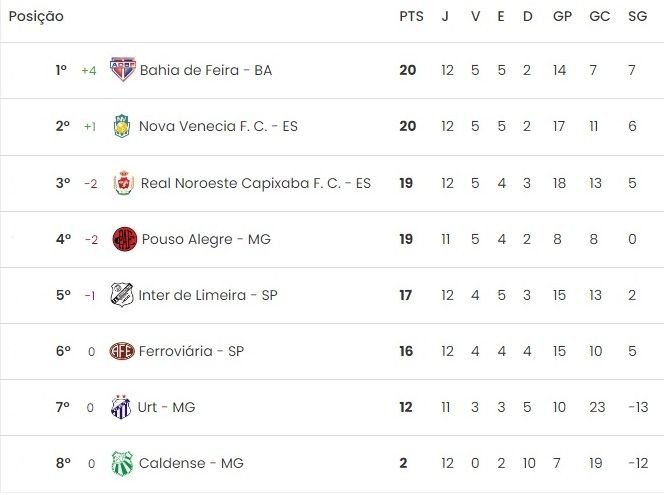The height and width of the screenshot is (495, 664).
Task: Click Inter de Limeira's 17 points value
Action: click(x=405, y=295)
